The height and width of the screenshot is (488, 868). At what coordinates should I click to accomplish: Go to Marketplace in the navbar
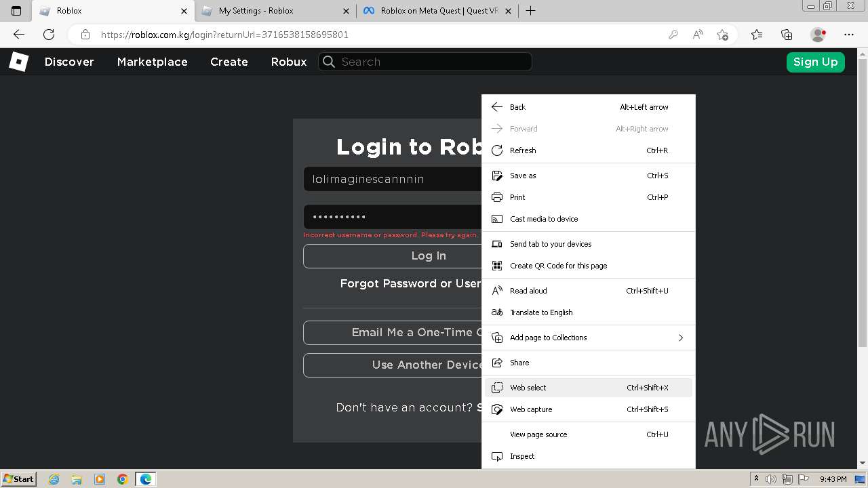pos(152,62)
